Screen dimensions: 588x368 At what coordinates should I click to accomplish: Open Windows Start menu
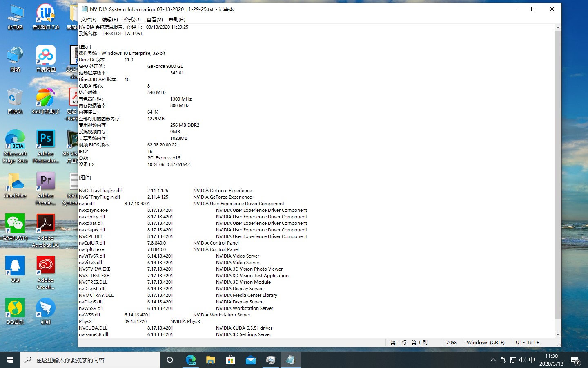click(x=10, y=360)
